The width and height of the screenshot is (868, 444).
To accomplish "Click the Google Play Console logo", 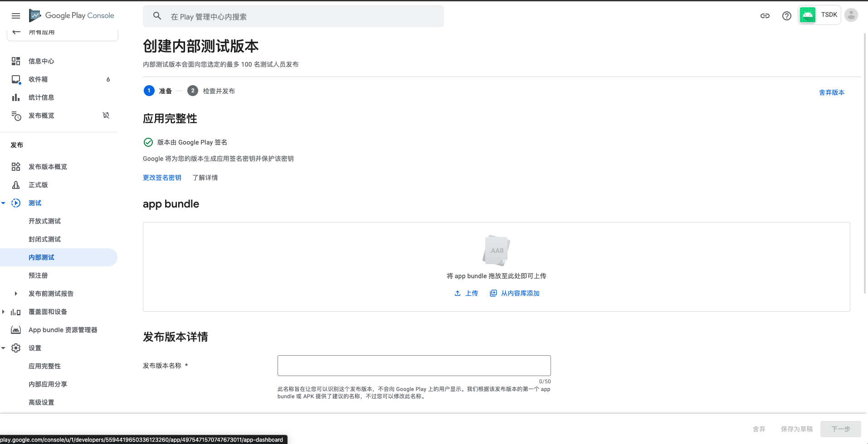I will click(x=72, y=15).
